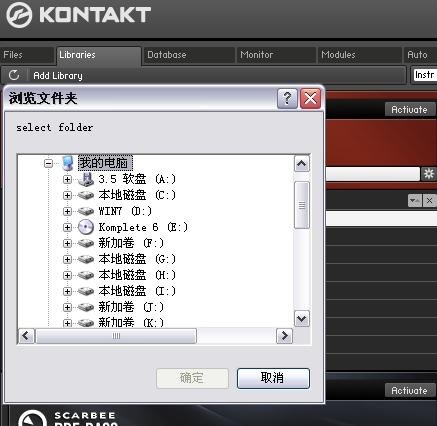
Task: Select 3.5 软盘 (A:) drive
Action: tap(137, 179)
